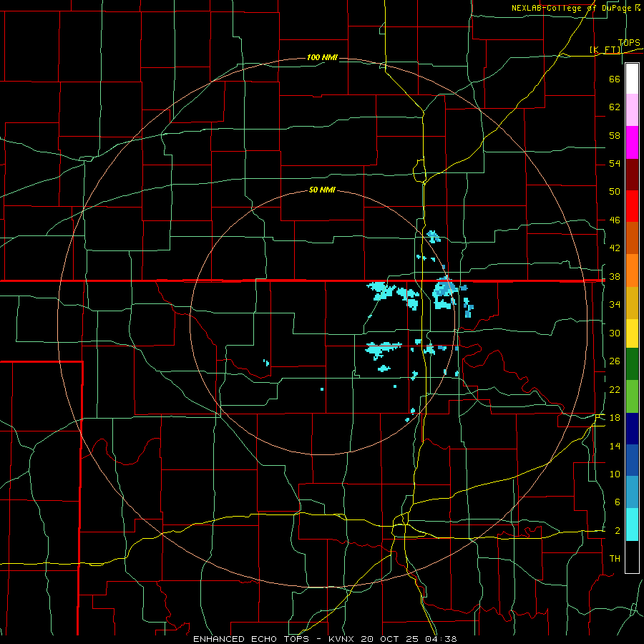
Task: Click the 34 legend value
Action: (x=615, y=305)
